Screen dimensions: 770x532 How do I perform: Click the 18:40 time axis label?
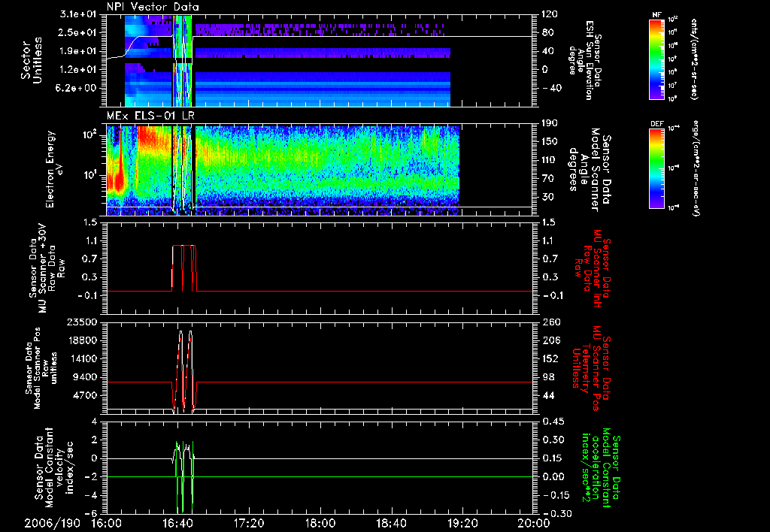[x=391, y=523]
